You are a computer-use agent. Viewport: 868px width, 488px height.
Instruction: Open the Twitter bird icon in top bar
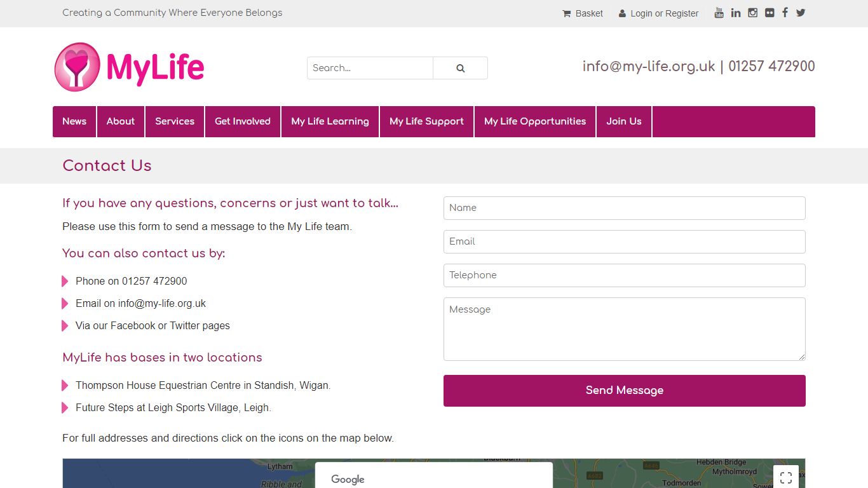tap(801, 13)
